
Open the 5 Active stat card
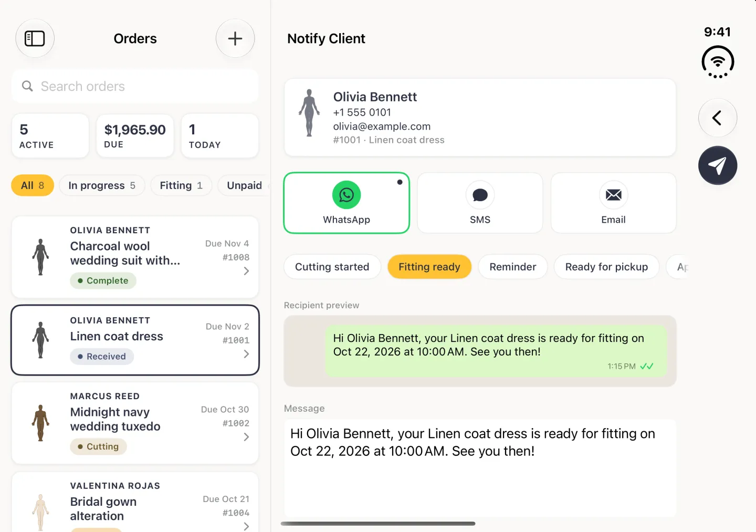pyautogui.click(x=50, y=136)
